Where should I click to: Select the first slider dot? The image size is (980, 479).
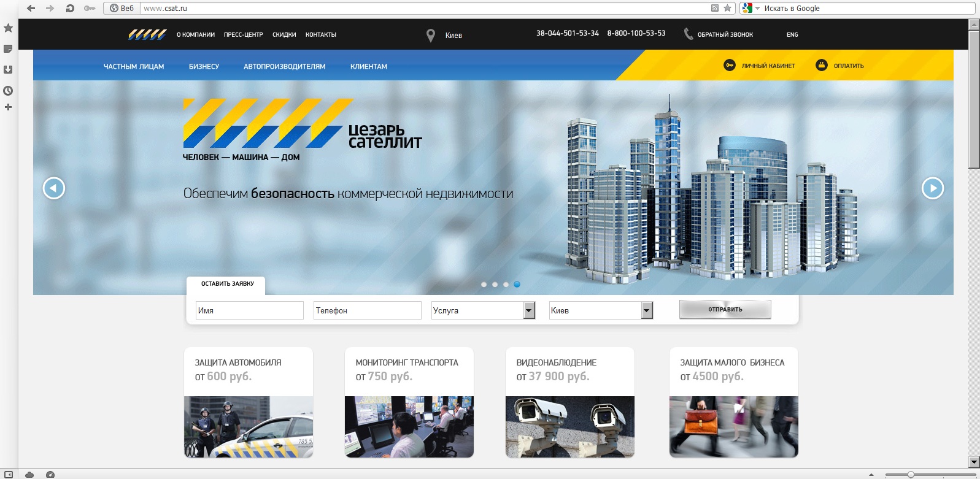pos(484,285)
